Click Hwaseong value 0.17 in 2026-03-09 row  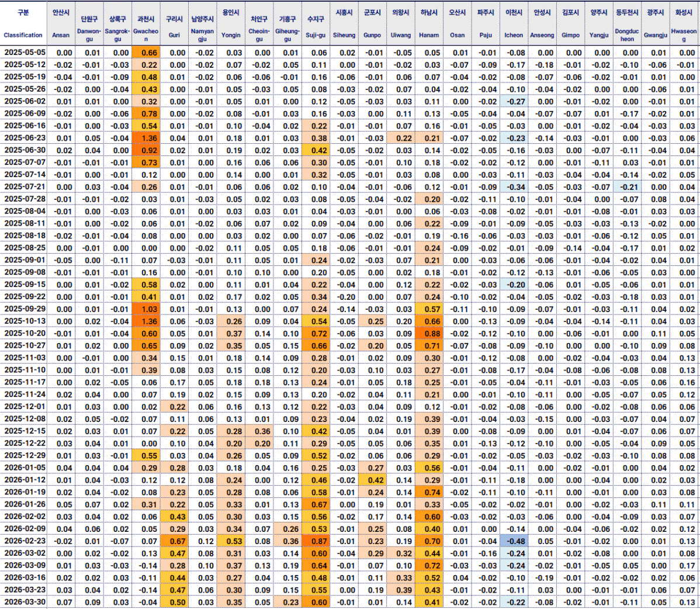684,566
